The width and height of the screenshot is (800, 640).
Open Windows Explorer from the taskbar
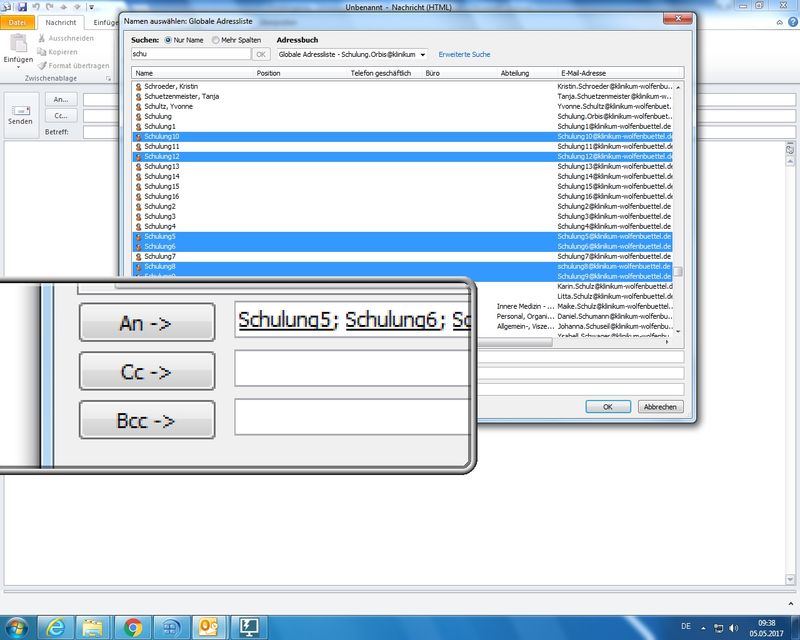coord(93,627)
